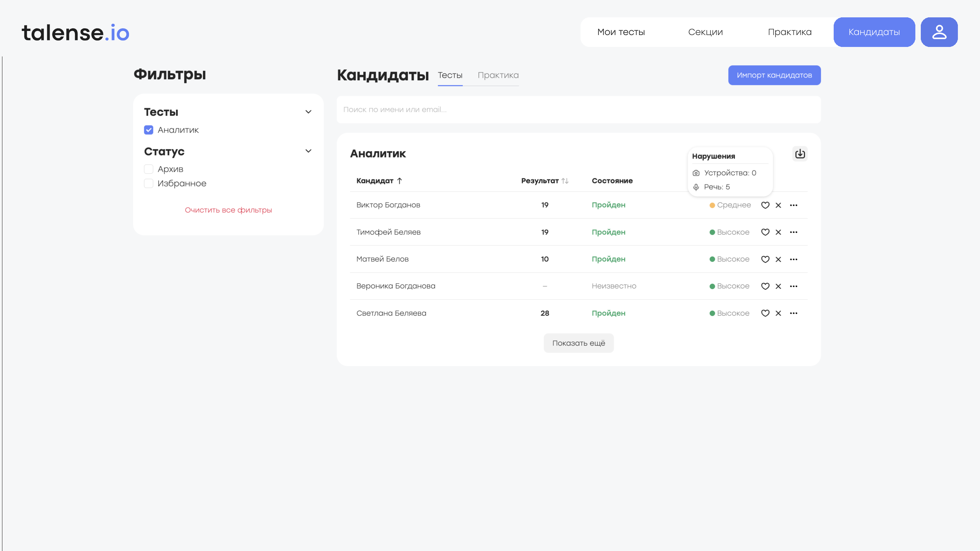980x551 pixels.
Task: Sort by Кандидат column arrow
Action: (x=399, y=181)
